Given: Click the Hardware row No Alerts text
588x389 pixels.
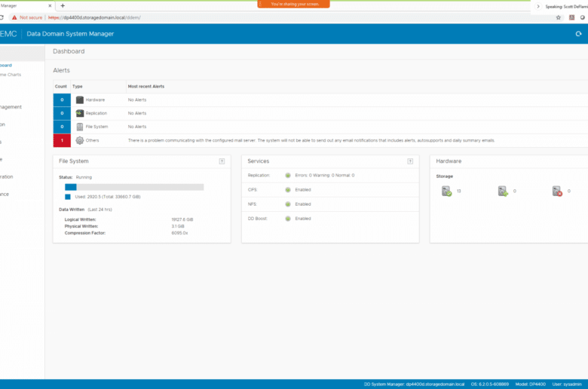Looking at the screenshot, I should pos(137,100).
